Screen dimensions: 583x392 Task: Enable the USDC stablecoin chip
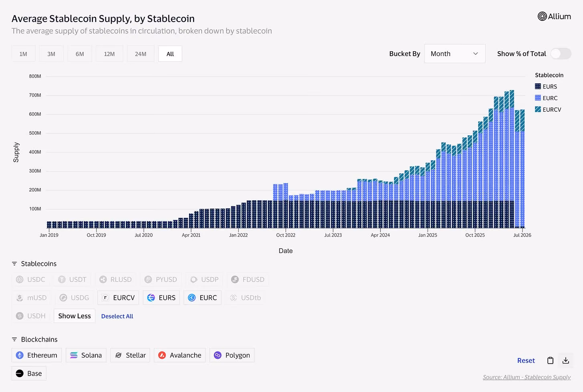click(30, 279)
